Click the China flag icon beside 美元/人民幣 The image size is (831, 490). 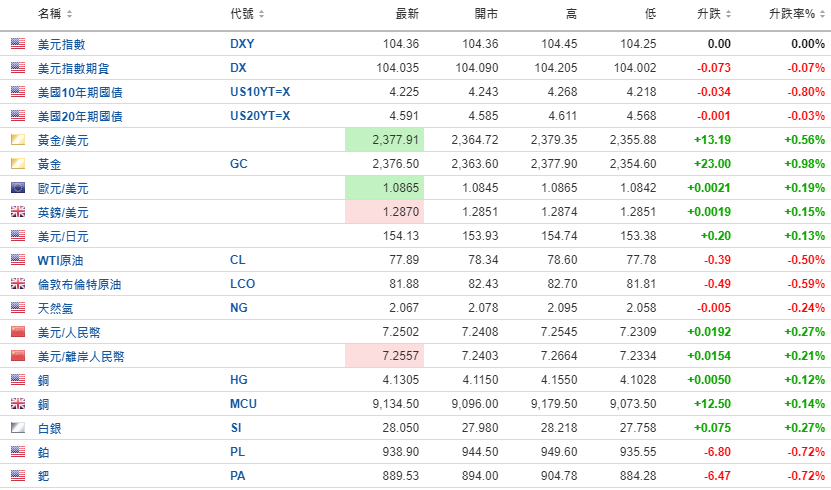coord(18,332)
